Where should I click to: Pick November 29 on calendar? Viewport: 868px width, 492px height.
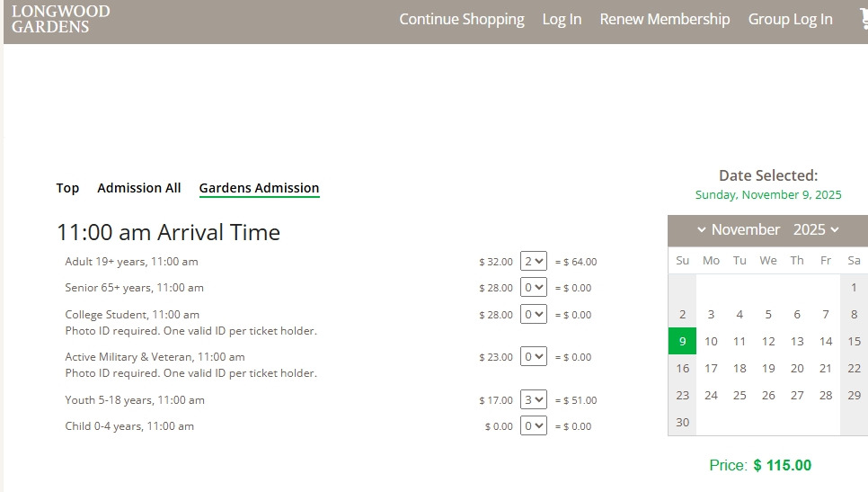(855, 396)
